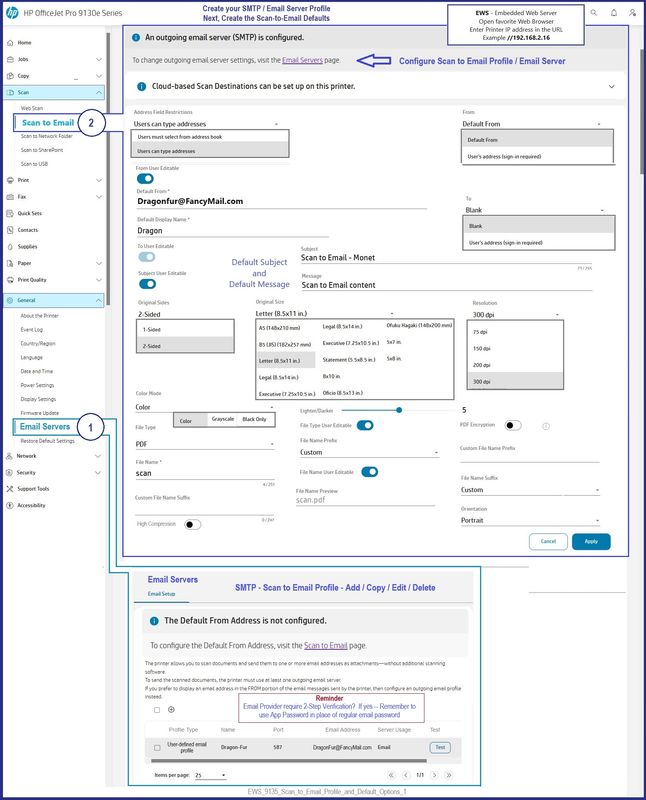The height and width of the screenshot is (800, 646).
Task: Toggle File Type User Editable switch
Action: click(365, 426)
